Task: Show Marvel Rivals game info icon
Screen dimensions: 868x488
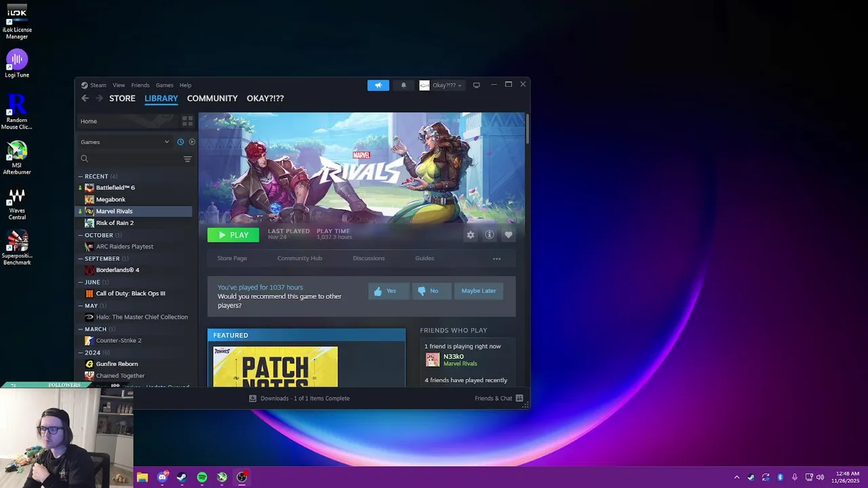Action: [490, 235]
